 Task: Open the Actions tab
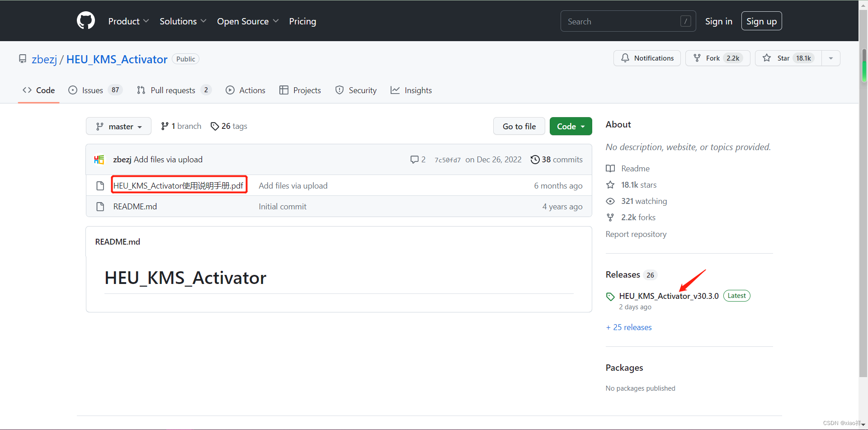(245, 90)
